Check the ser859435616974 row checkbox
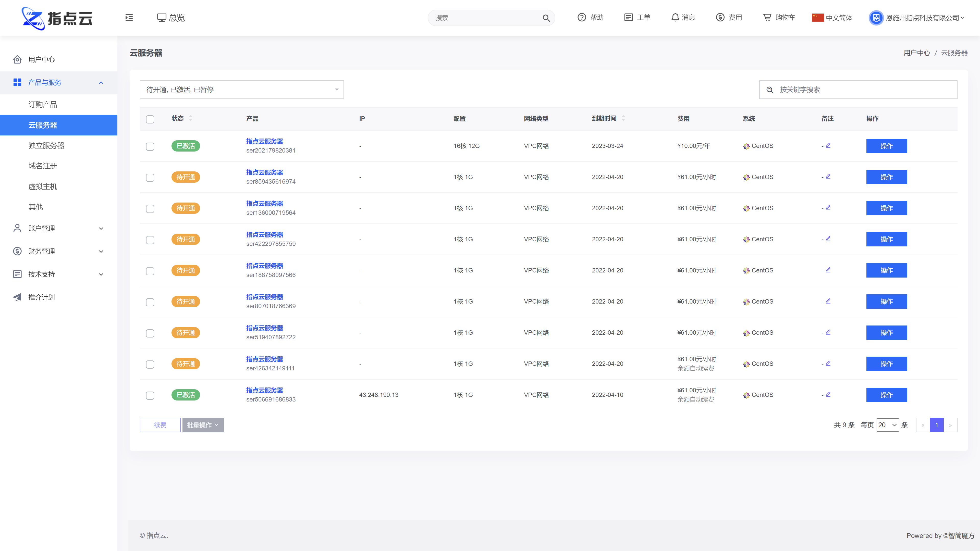The height and width of the screenshot is (551, 980). 150,178
